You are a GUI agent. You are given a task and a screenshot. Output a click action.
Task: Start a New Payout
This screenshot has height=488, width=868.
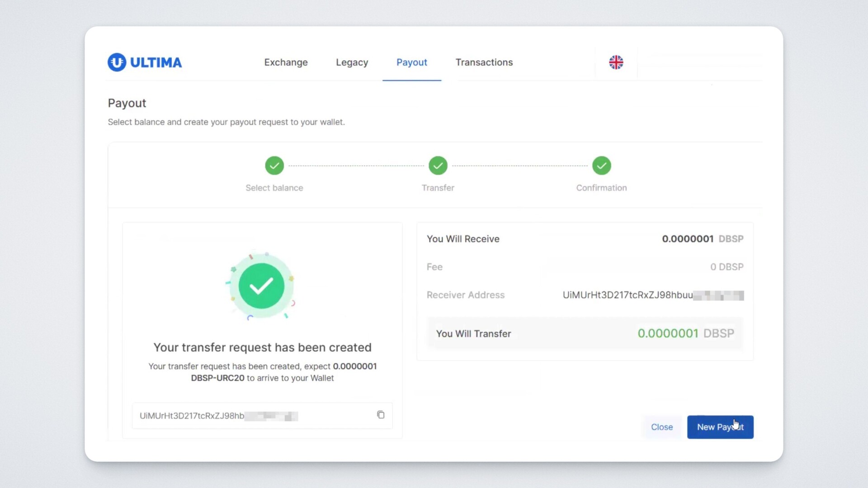pyautogui.click(x=720, y=427)
